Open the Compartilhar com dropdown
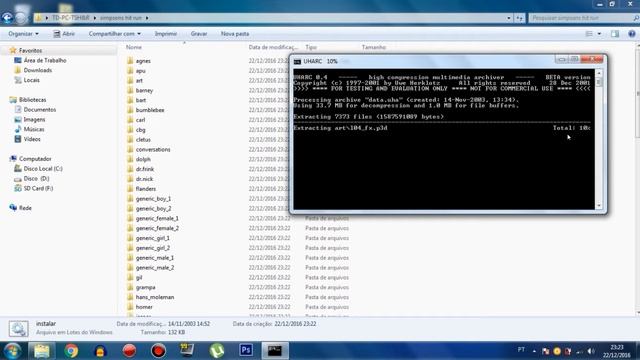 pyautogui.click(x=115, y=34)
